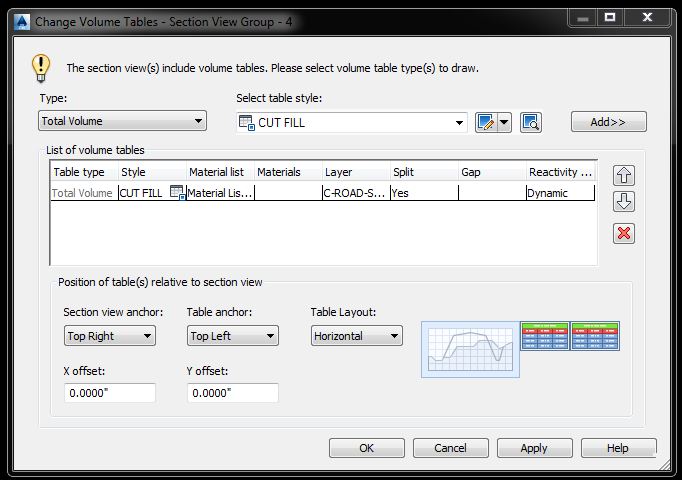Viewport: 682px width, 480px height.
Task: Click the section view preview thumbnail
Action: coord(470,350)
